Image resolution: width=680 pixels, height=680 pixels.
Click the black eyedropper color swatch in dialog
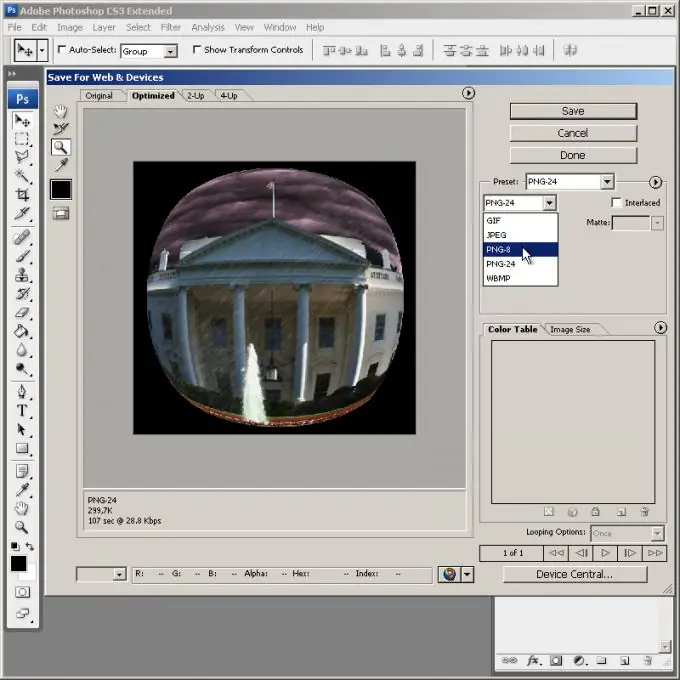pyautogui.click(x=61, y=190)
